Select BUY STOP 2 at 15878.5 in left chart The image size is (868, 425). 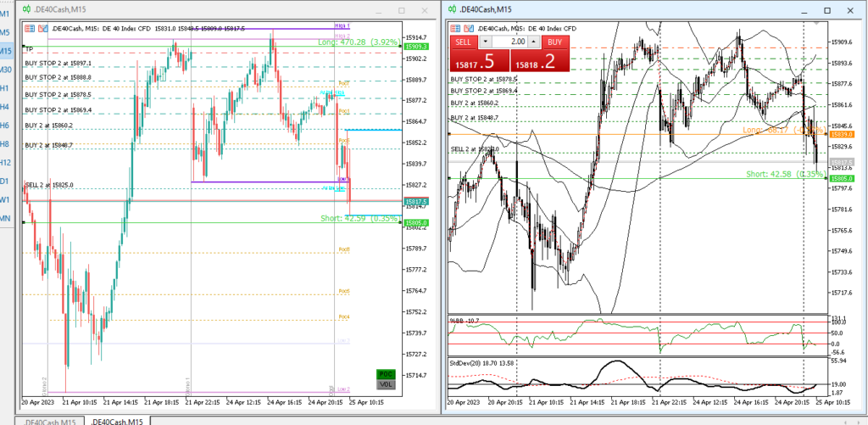(x=58, y=95)
